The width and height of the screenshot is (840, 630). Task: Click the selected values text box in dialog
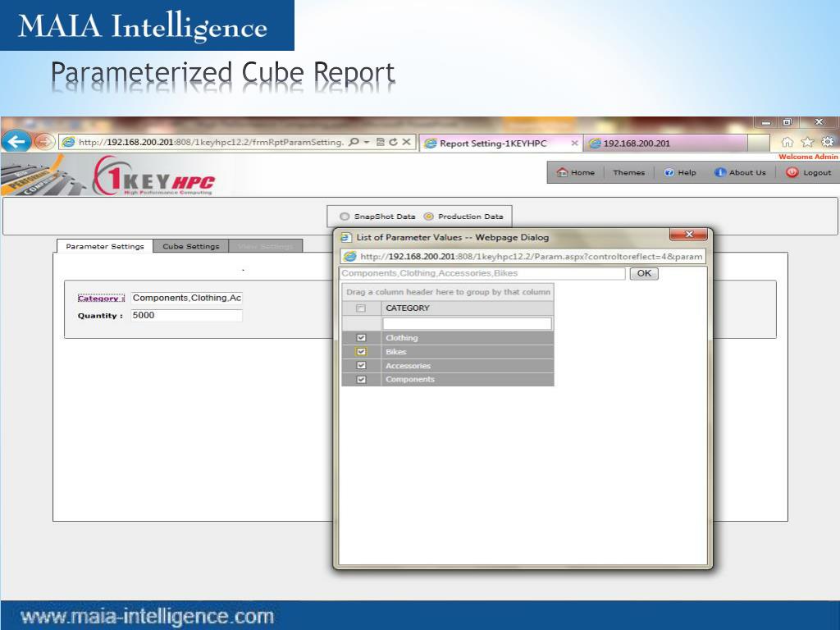tap(482, 273)
